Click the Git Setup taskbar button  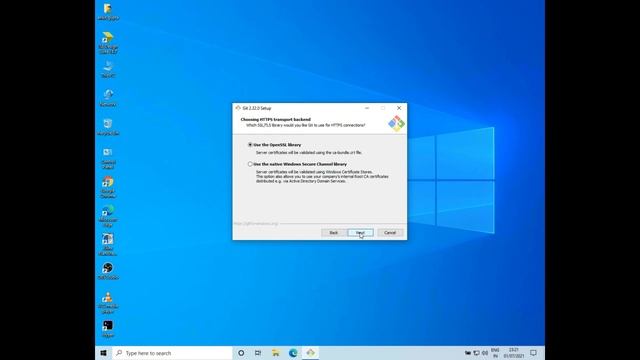tap(311, 353)
